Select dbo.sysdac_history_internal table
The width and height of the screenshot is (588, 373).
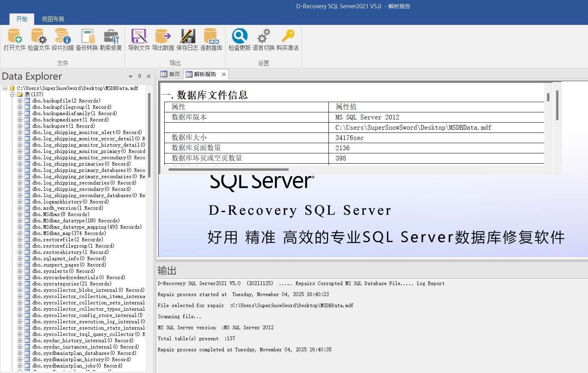click(x=83, y=341)
